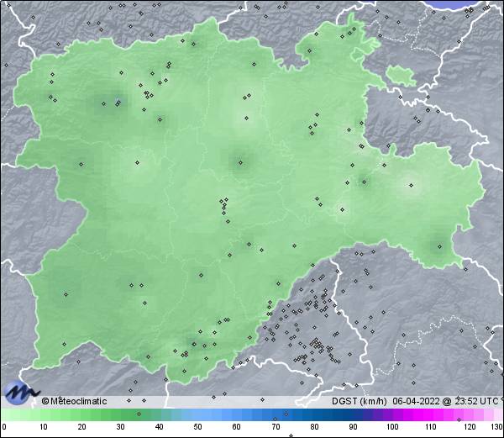Click scale value 100
Screen dimensions: 504x438
click(392, 427)
